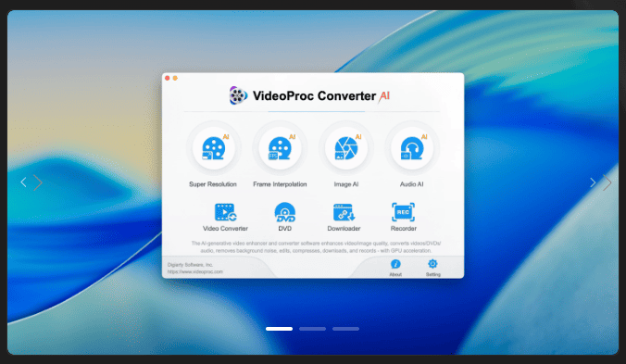This screenshot has width=626, height=364.
Task: Click the VideoProc film reel logo
Action: pos(238,95)
